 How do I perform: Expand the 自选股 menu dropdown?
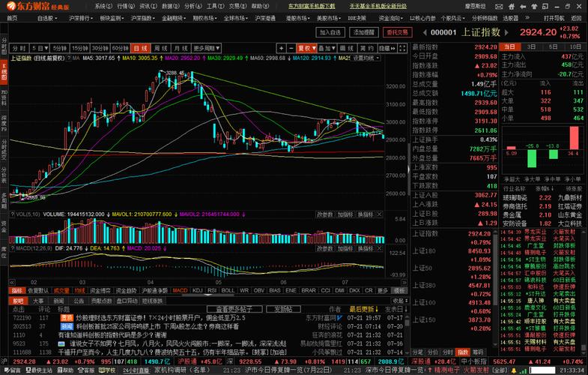click(x=47, y=18)
